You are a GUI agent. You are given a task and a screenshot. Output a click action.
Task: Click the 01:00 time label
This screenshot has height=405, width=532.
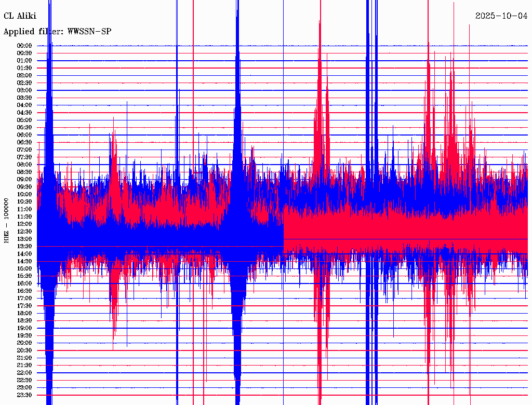coord(24,61)
